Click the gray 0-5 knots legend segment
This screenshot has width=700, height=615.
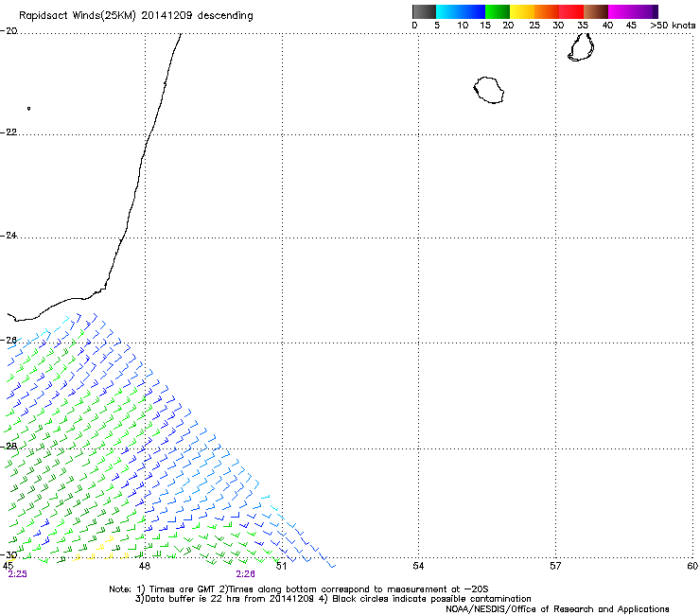point(424,11)
